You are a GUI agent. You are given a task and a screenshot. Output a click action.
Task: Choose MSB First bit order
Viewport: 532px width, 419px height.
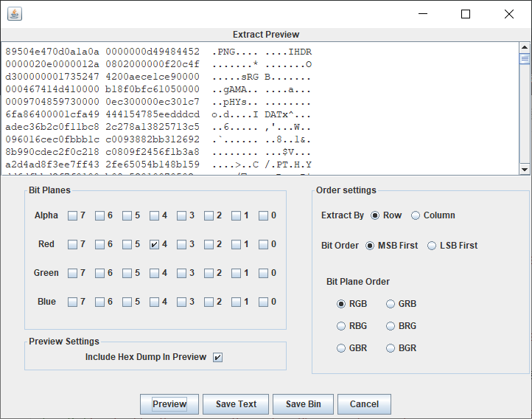[x=370, y=246]
